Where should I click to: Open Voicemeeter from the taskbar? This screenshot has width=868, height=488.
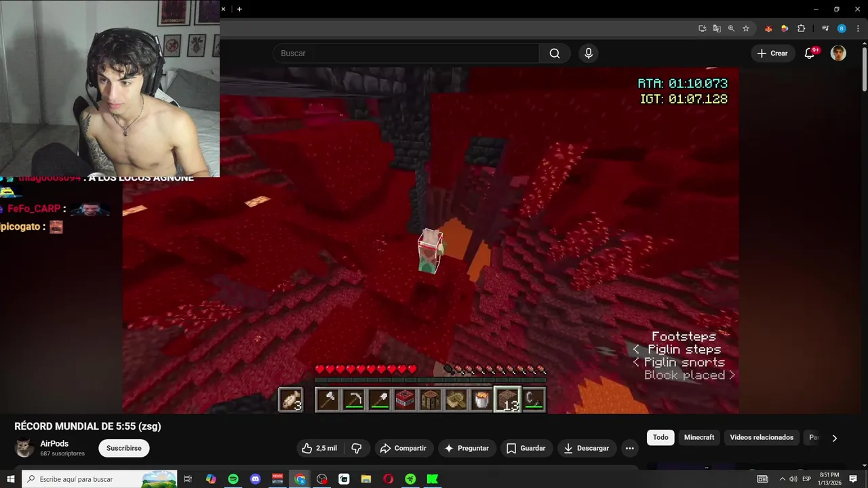coord(277,479)
